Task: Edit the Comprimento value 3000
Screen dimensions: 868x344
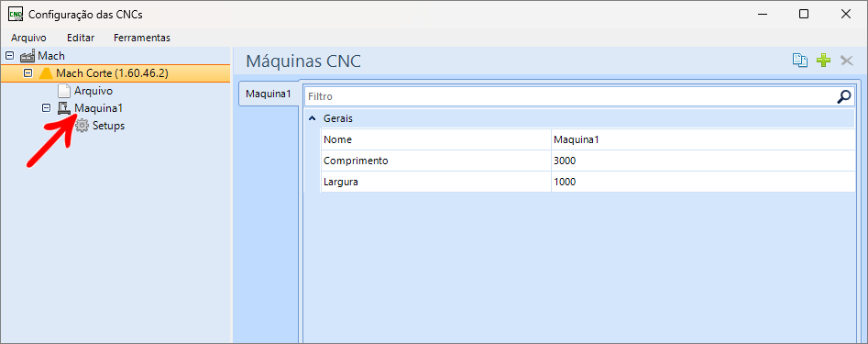Action: [704, 161]
